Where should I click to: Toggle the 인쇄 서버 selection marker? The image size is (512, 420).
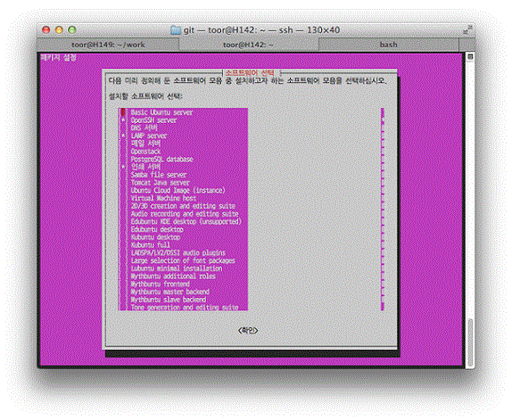123,167
